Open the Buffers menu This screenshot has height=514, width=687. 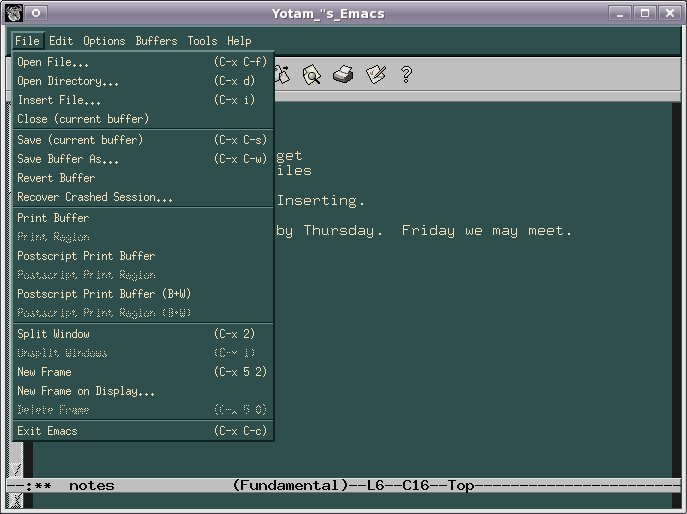pos(156,41)
